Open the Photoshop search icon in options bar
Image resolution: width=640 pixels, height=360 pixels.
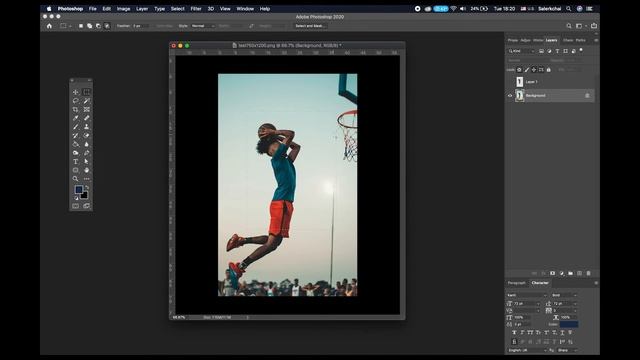(x=569, y=26)
